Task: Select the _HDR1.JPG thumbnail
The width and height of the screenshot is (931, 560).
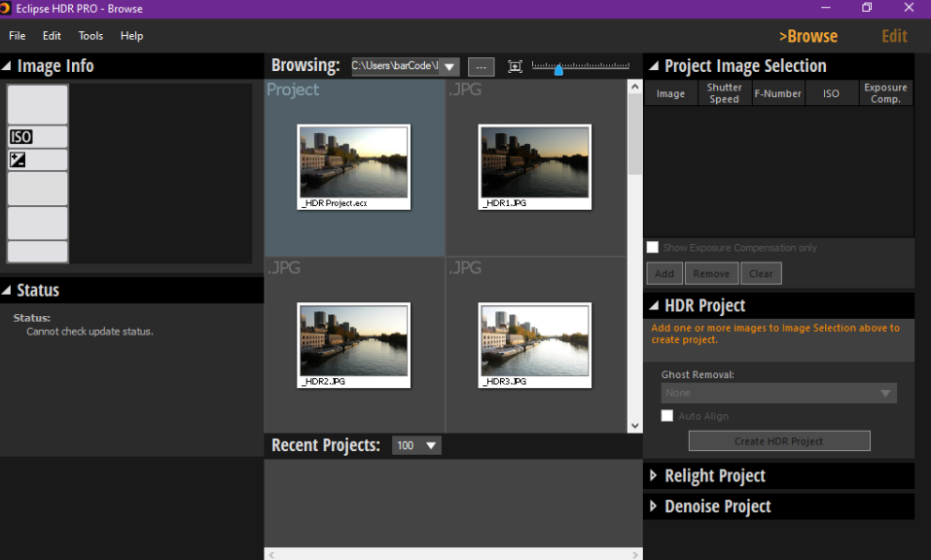Action: tap(535, 166)
